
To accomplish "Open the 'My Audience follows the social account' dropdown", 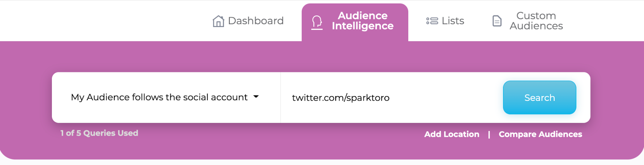I will click(159, 97).
